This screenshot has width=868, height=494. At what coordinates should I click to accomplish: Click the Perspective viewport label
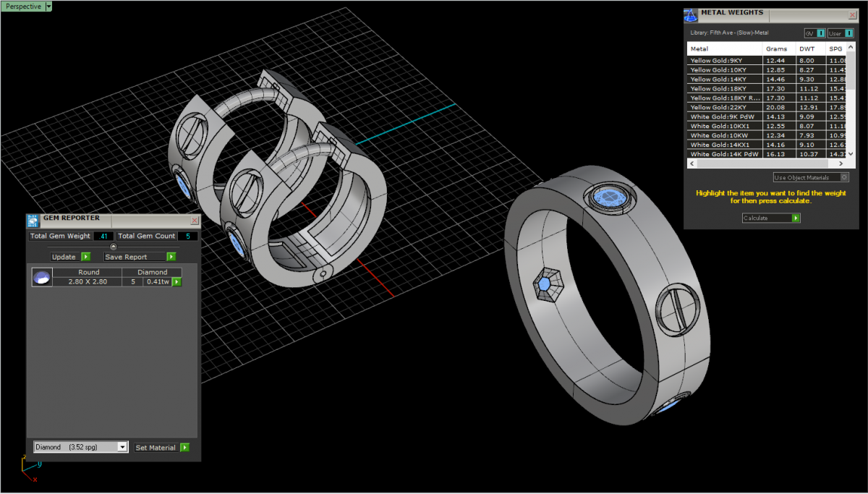click(23, 6)
